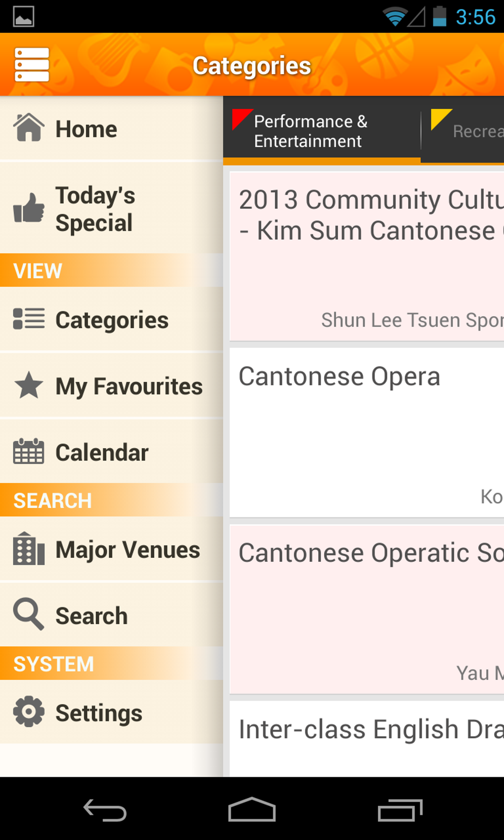Open My Favourites from the menu
The width and height of the screenshot is (504, 840).
click(x=128, y=386)
